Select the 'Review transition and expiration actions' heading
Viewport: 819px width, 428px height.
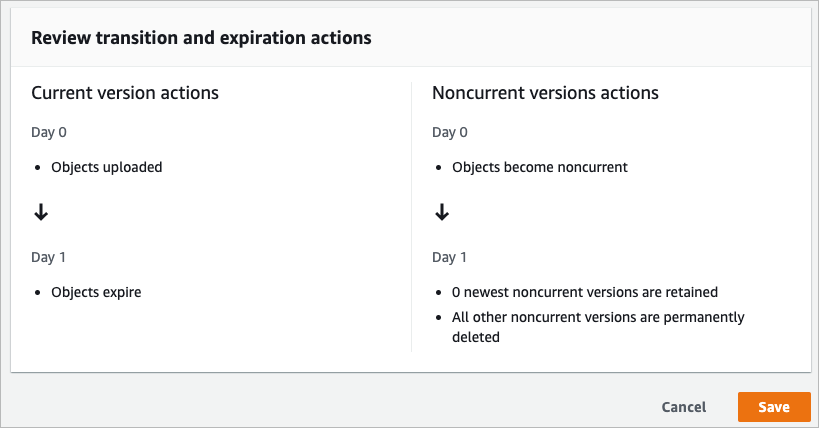[x=202, y=38]
